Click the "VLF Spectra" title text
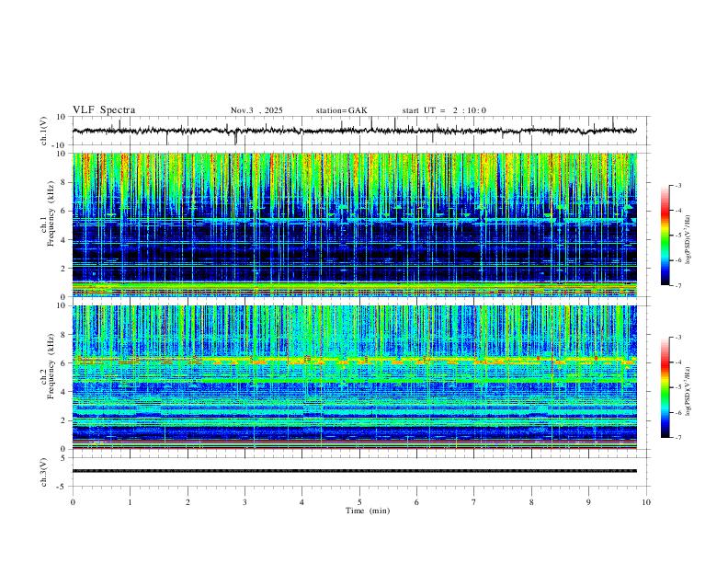The width and height of the screenshot is (728, 563). click(104, 110)
